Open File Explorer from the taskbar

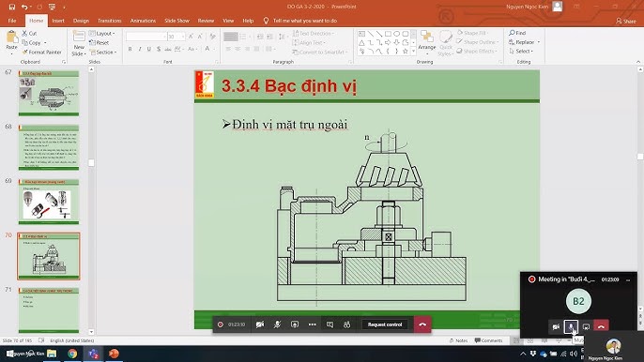tap(52, 354)
